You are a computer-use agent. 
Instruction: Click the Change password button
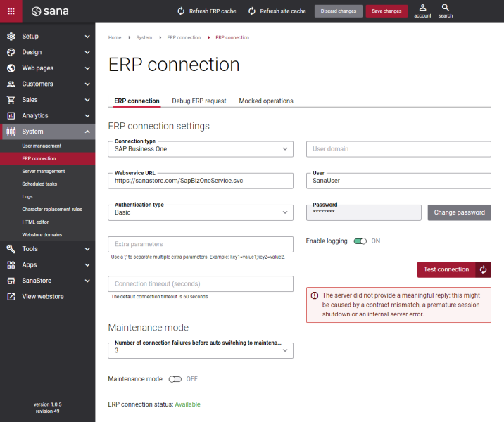[459, 212]
